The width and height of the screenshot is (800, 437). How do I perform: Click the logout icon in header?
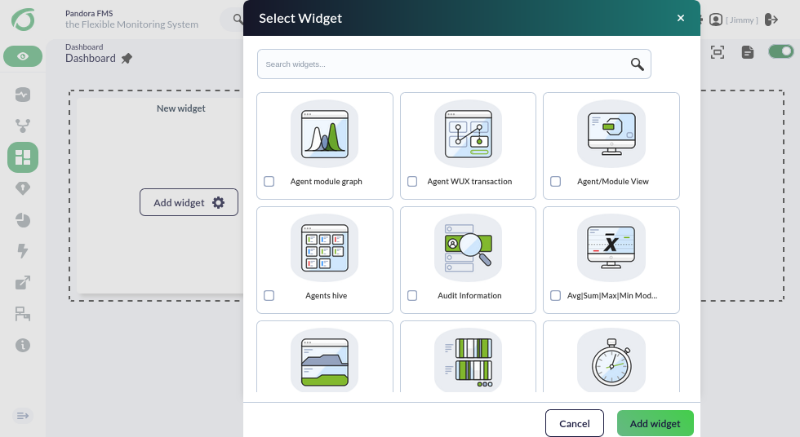[x=771, y=20]
